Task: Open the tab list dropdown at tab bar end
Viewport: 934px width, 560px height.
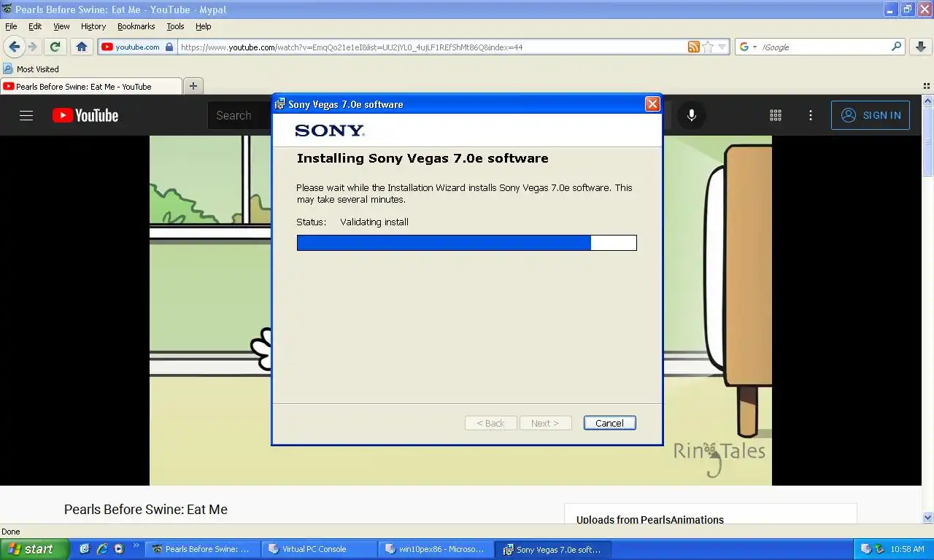Action: pos(927,86)
